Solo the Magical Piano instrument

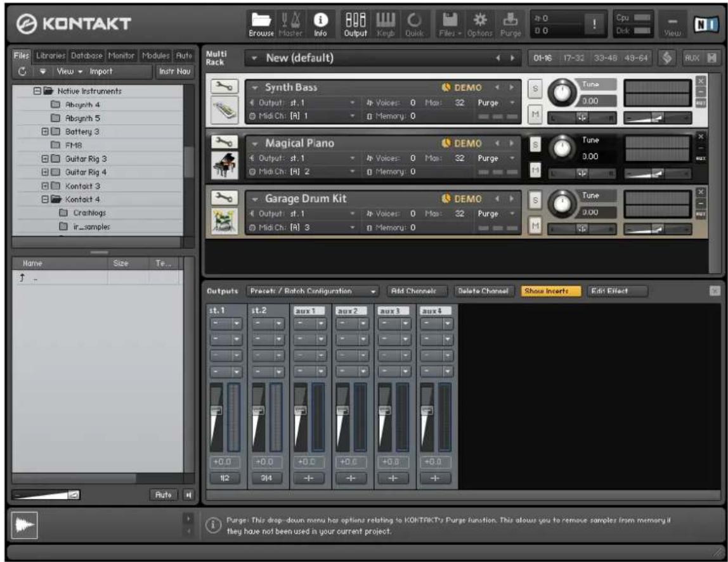point(535,144)
